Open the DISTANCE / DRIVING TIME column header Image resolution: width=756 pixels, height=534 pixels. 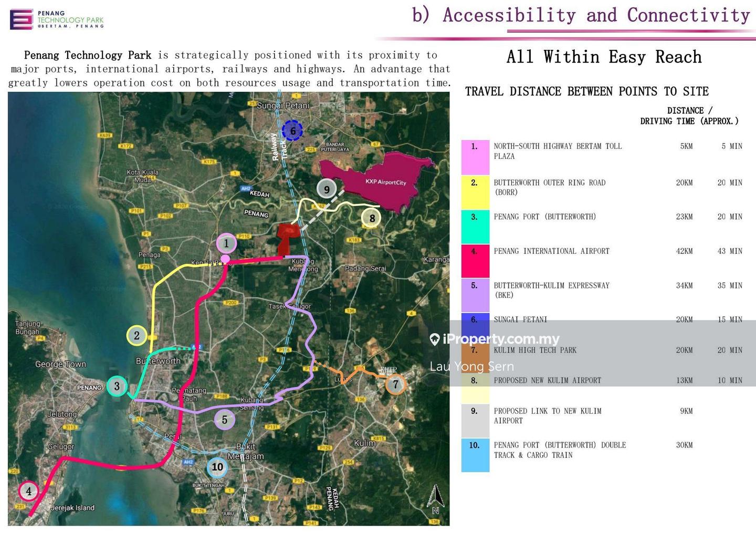(688, 115)
